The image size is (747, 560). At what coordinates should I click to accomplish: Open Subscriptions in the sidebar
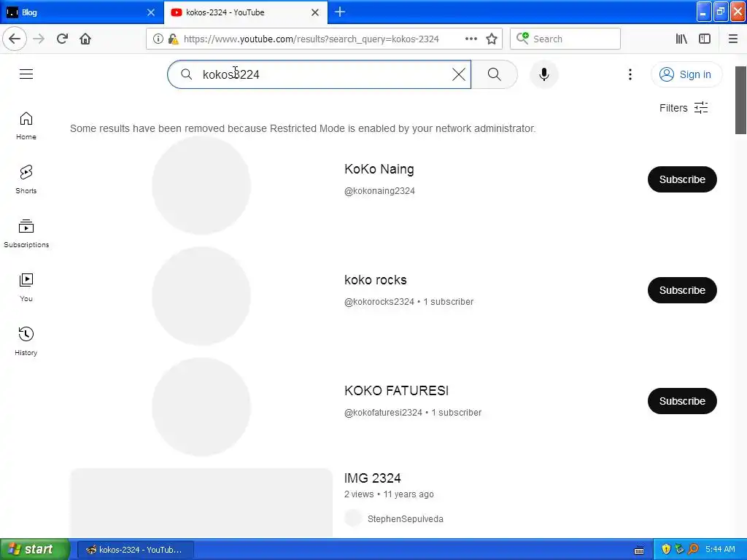point(26,233)
